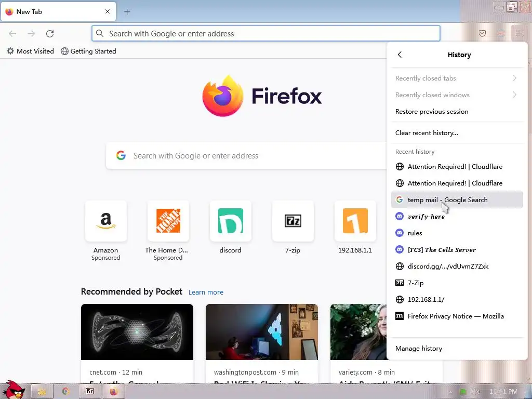Open the Firefox account toolbar icon

(x=501, y=33)
